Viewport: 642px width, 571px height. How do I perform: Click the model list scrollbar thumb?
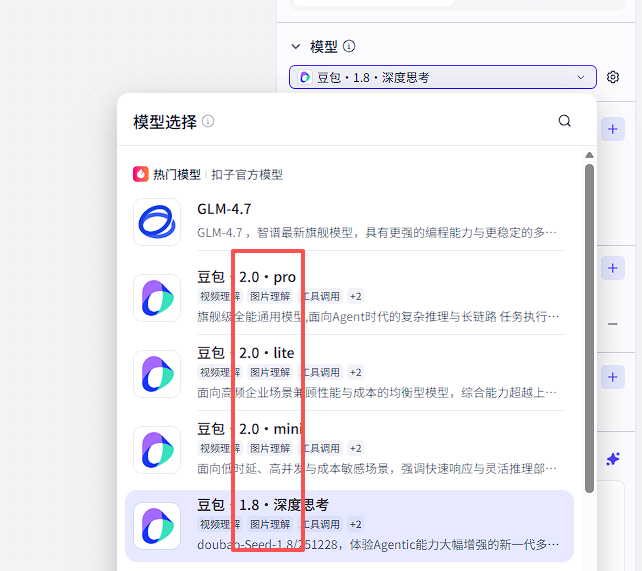point(589,328)
